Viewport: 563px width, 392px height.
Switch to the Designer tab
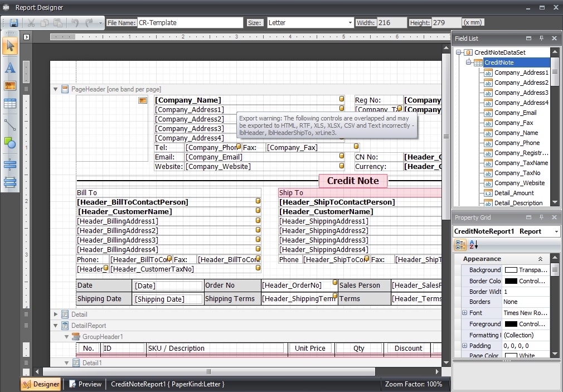coord(41,384)
